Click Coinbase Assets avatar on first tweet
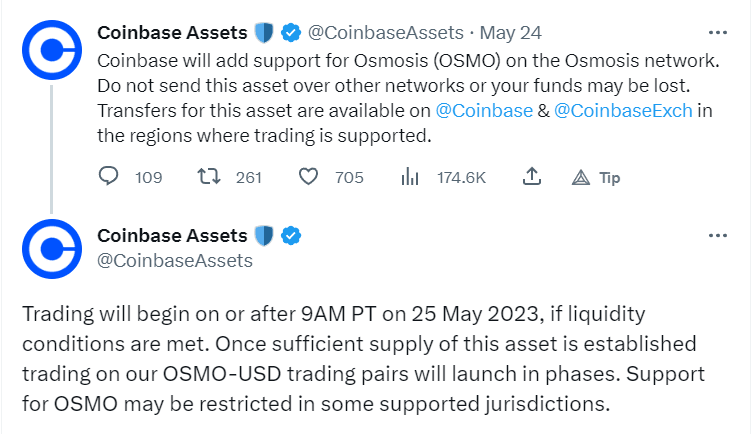Viewport: 752px width, 434px height. [x=52, y=50]
